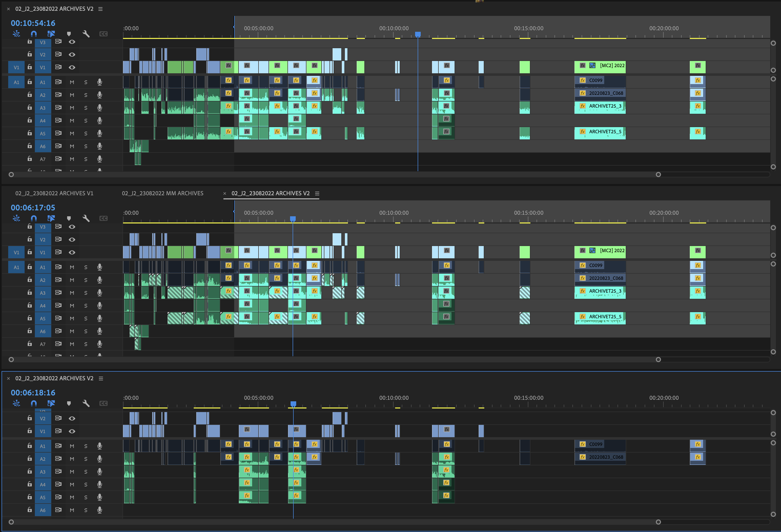
Task: Open hamburger menu of the 00:10:54:16 panel
Action: click(100, 9)
